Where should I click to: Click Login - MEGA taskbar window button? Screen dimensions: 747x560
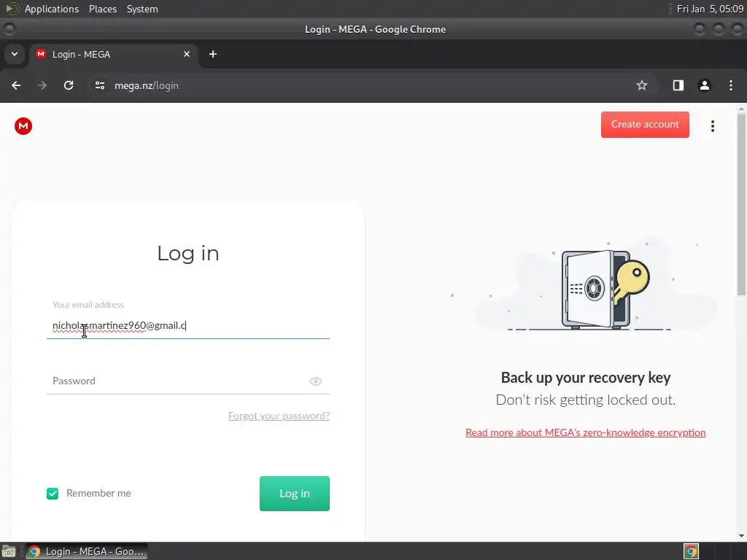click(87, 551)
